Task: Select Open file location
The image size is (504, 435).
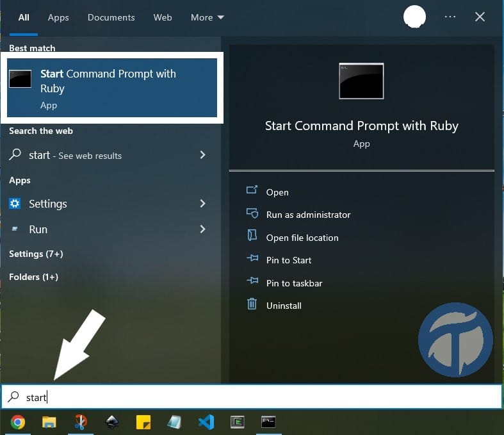Action: coord(302,238)
